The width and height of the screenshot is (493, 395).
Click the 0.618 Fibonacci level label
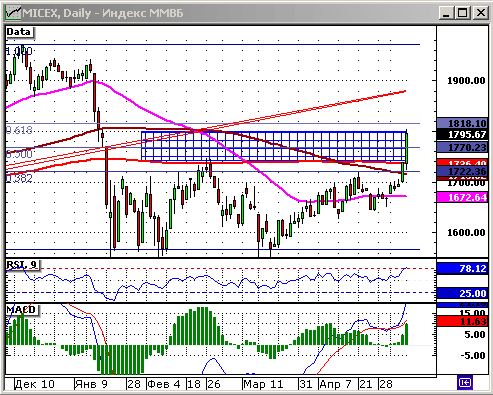[x=19, y=130]
